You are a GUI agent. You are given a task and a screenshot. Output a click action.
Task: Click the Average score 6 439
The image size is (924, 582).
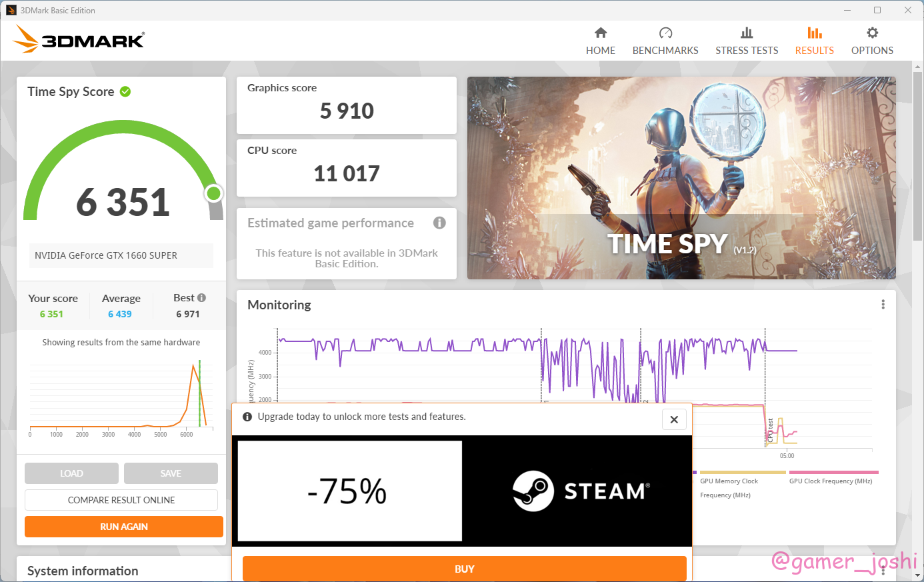pos(120,314)
